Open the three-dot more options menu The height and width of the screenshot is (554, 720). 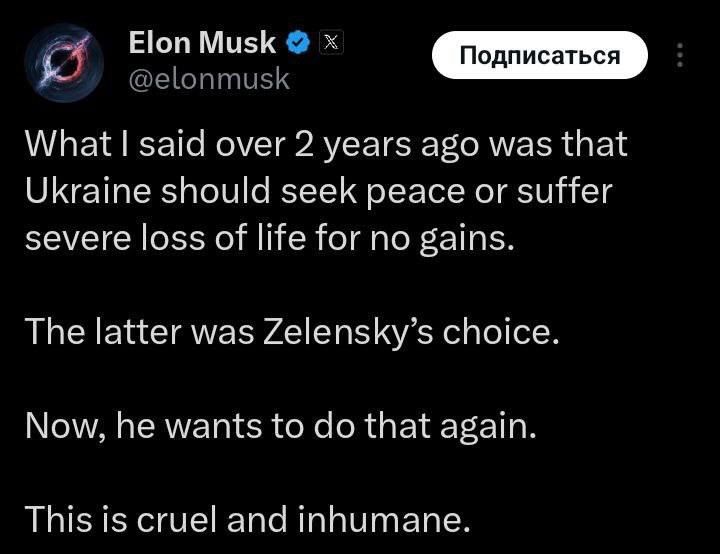pos(680,55)
